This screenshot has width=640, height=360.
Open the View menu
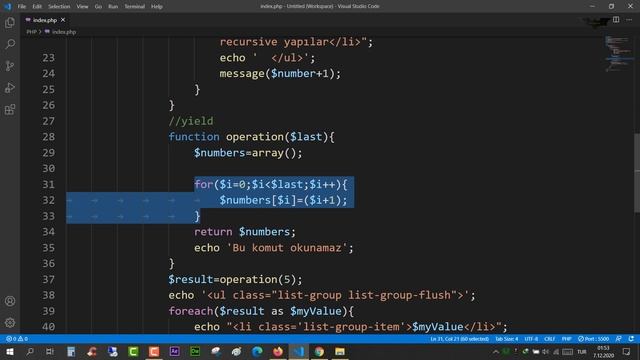click(82, 7)
